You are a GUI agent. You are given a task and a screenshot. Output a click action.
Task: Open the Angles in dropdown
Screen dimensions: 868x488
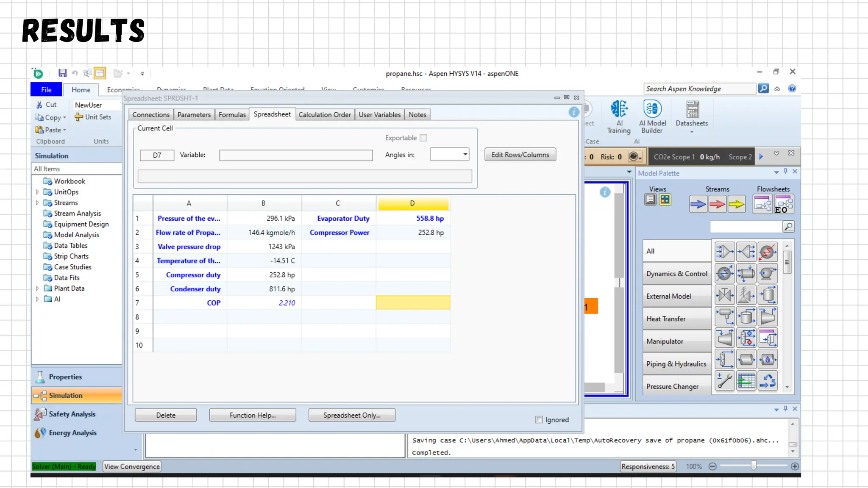[x=465, y=155]
